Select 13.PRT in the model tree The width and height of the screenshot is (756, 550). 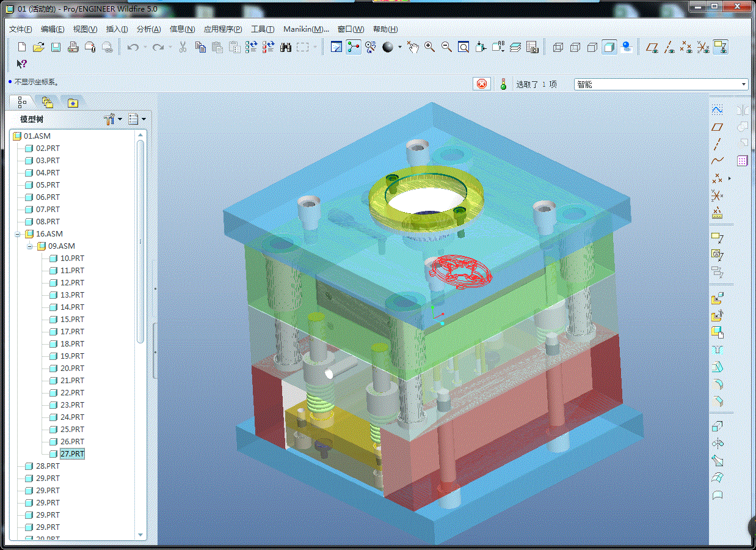click(72, 295)
